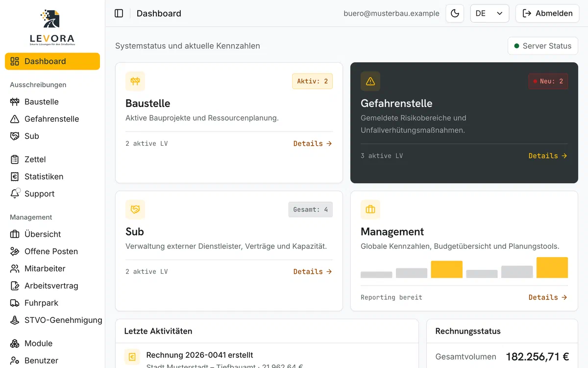Click the Mitarbeiter people icon

tap(15, 268)
